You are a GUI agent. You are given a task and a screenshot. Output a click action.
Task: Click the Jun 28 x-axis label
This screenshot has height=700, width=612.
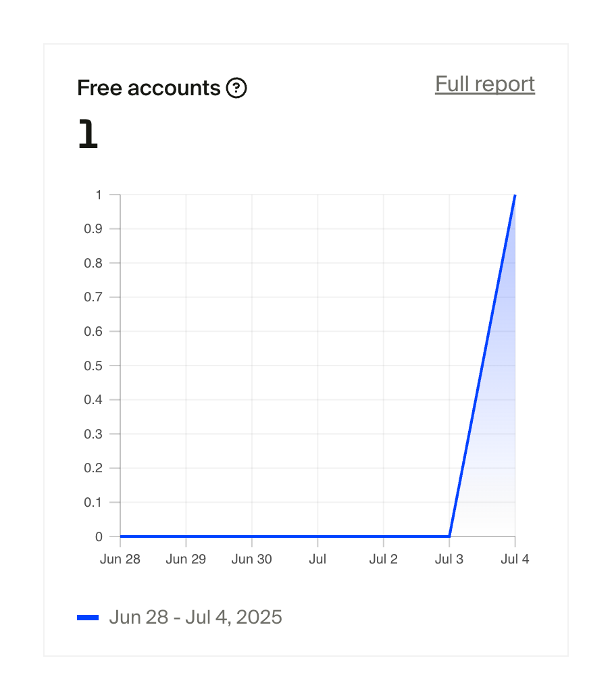click(120, 559)
